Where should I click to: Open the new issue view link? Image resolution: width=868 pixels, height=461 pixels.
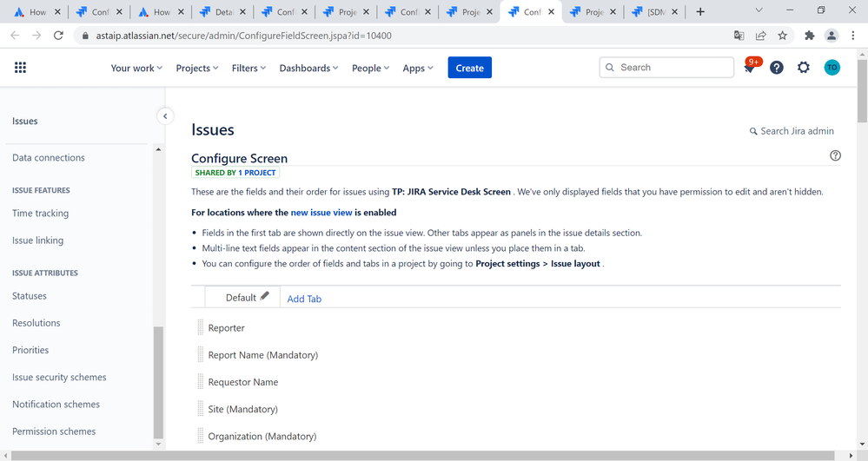(x=321, y=213)
